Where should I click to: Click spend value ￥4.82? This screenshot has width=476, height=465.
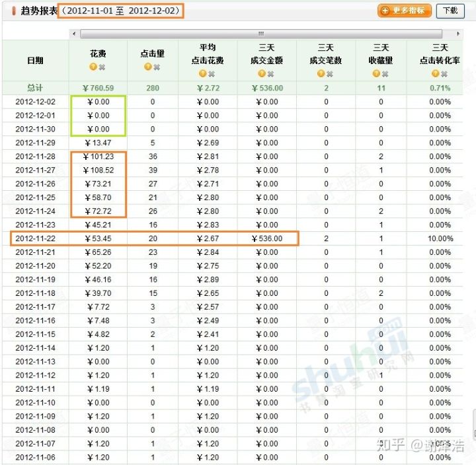pyautogui.click(x=98, y=334)
